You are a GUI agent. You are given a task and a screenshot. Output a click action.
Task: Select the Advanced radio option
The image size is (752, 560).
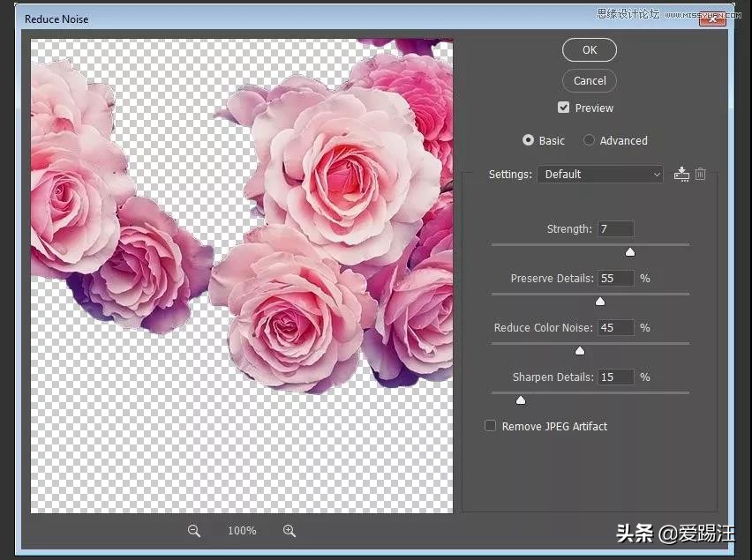(x=590, y=140)
